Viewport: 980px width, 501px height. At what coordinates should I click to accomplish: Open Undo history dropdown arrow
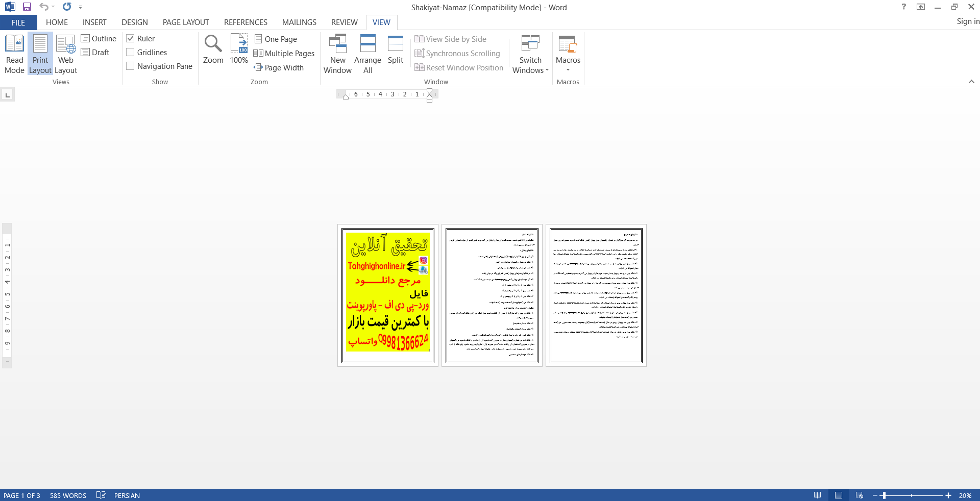click(x=53, y=7)
